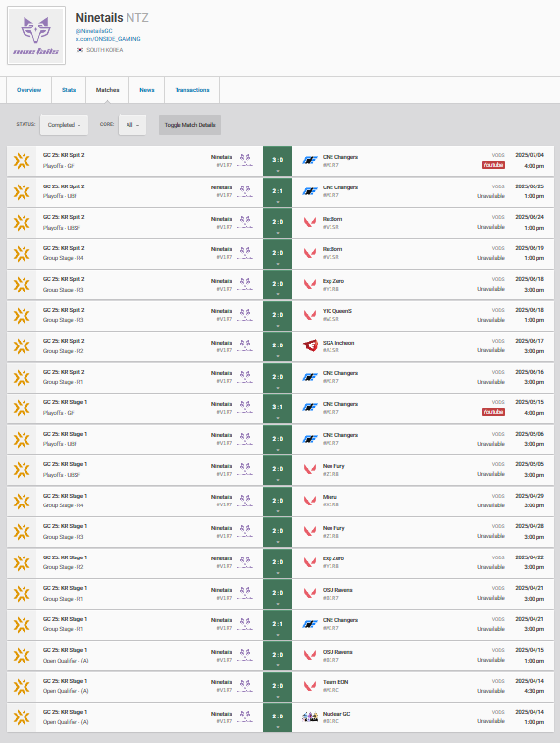This screenshot has width=560, height=743.
Task: Click the Ninetails NTZ team heading
Action: coord(112,18)
